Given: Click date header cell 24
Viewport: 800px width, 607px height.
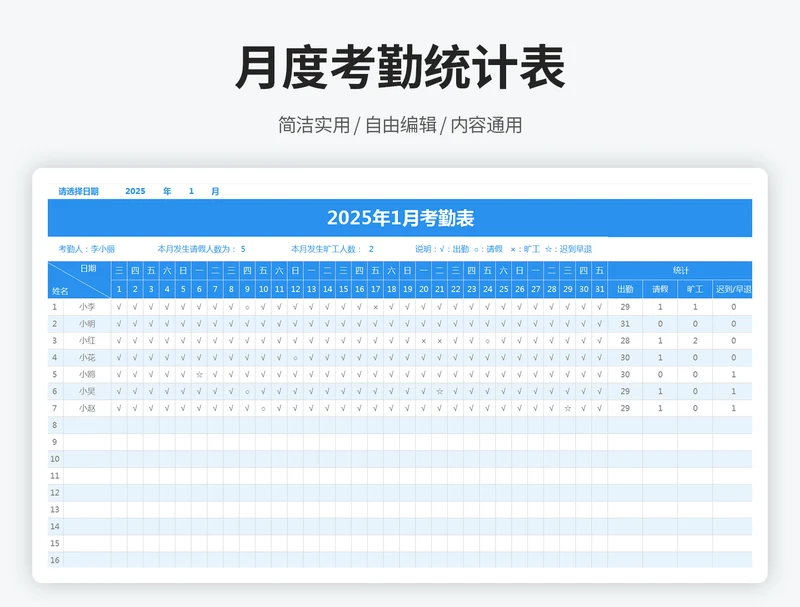Looking at the screenshot, I should tap(487, 289).
